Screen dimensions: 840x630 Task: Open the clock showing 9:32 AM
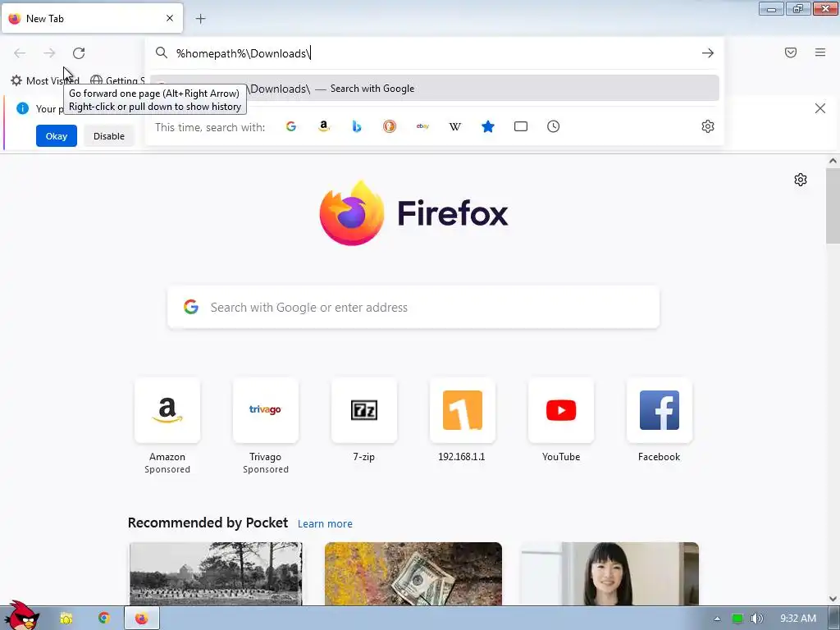[797, 619]
